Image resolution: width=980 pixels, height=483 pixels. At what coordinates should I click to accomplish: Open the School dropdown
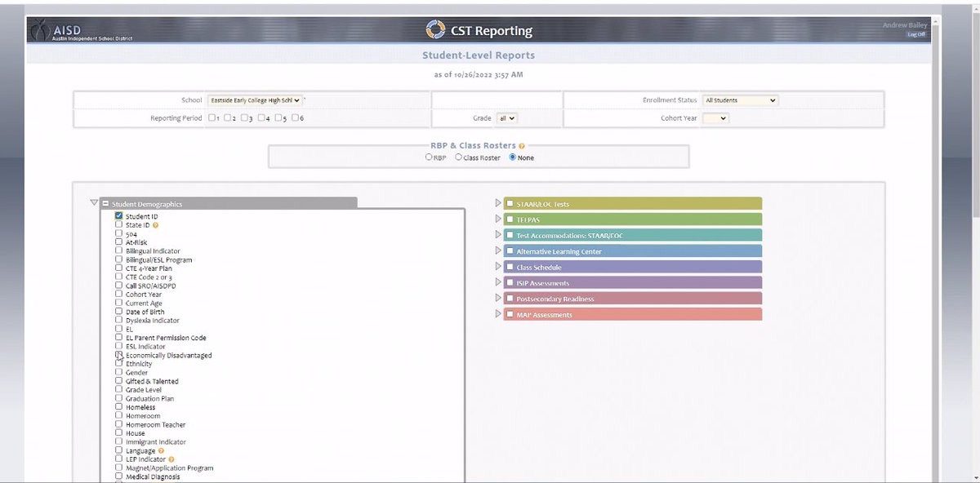(x=254, y=100)
